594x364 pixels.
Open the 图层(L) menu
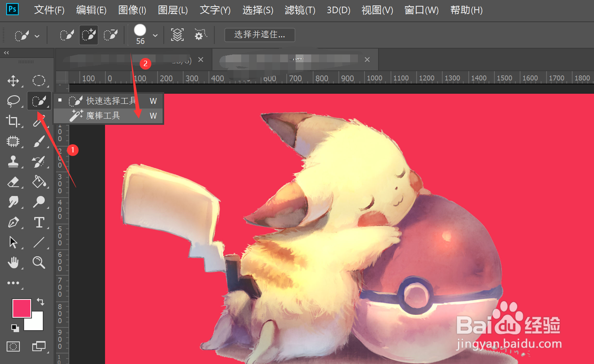pos(173,10)
